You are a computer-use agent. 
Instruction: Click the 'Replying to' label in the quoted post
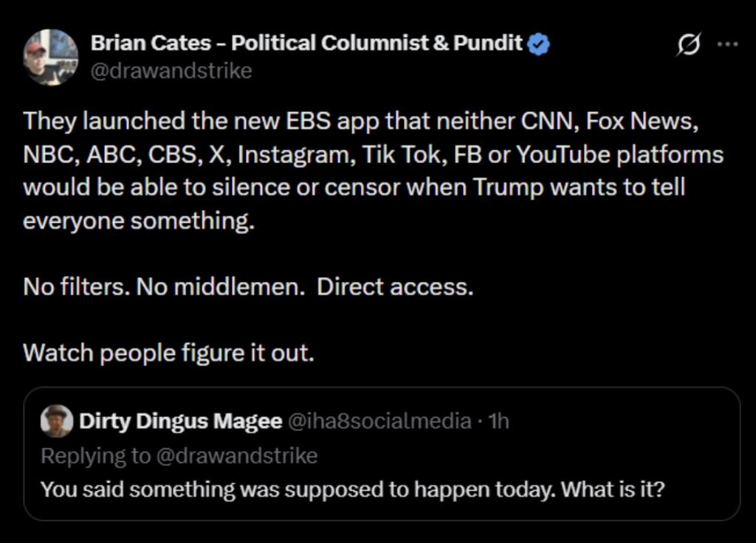click(94, 456)
